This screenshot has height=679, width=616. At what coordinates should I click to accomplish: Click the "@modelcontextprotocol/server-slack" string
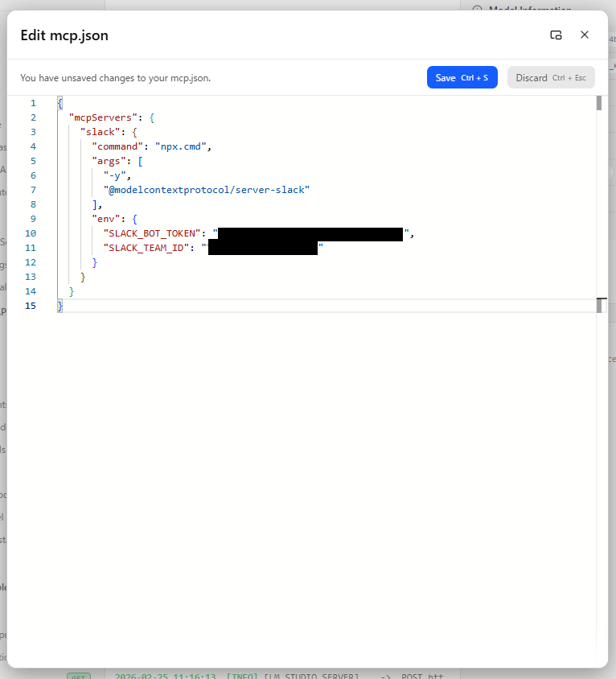pyautogui.click(x=207, y=190)
